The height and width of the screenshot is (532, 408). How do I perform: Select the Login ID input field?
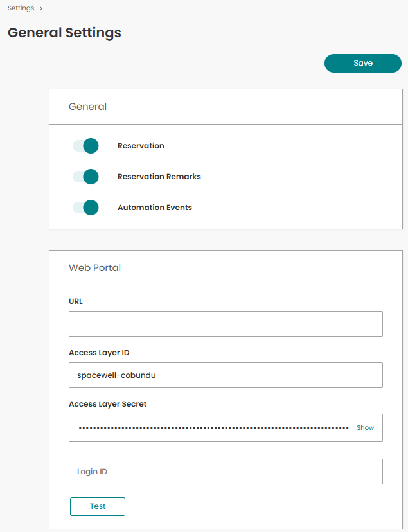[226, 472]
